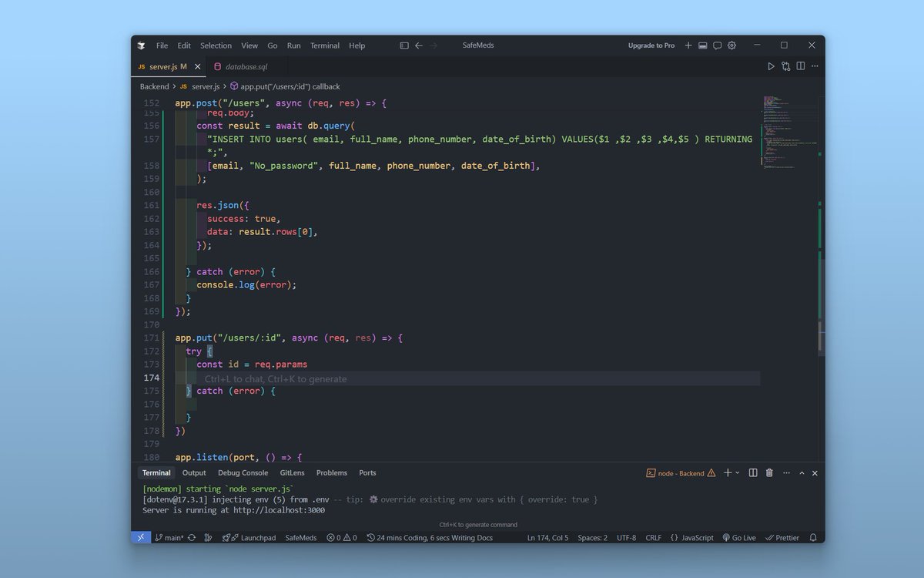
Task: Open the errors and warnings count
Action: tap(341, 537)
